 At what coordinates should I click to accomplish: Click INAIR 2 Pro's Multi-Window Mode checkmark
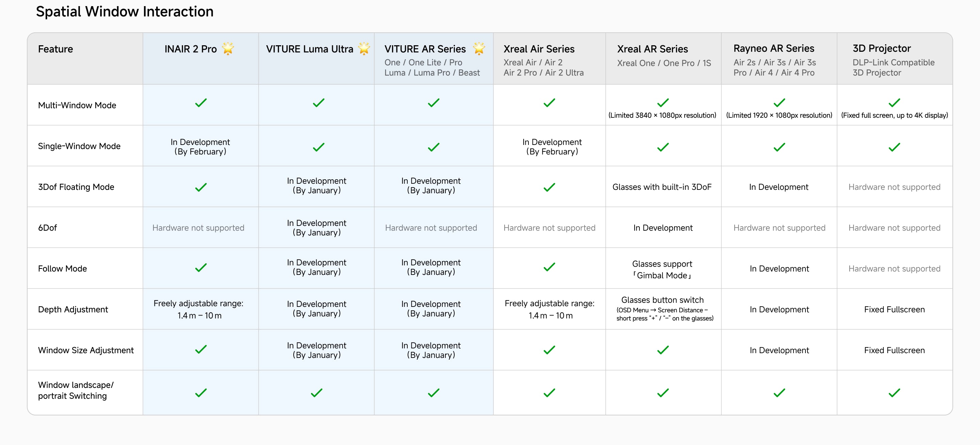(201, 103)
